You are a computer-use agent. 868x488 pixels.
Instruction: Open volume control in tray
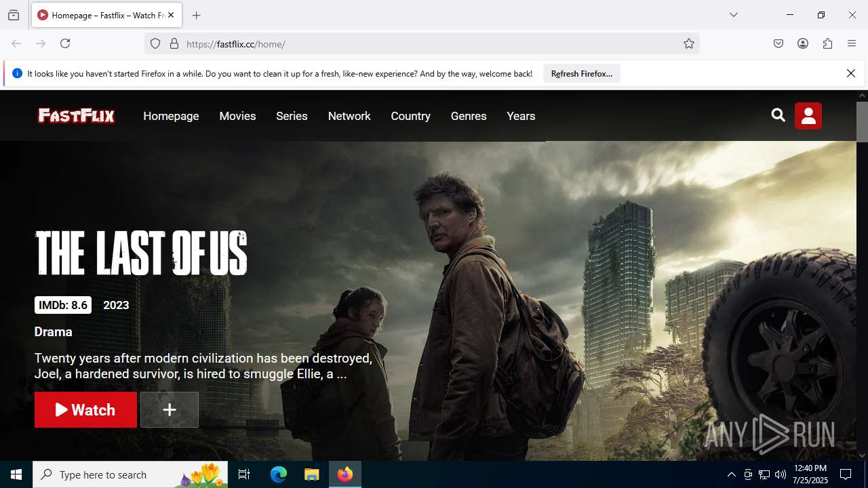click(781, 474)
